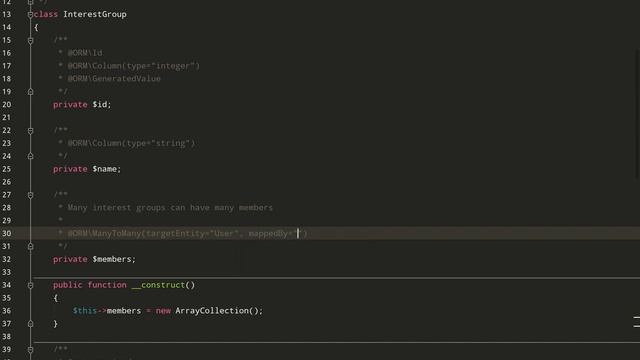Toggle the fold end marker on line 19

pyautogui.click(x=31, y=92)
